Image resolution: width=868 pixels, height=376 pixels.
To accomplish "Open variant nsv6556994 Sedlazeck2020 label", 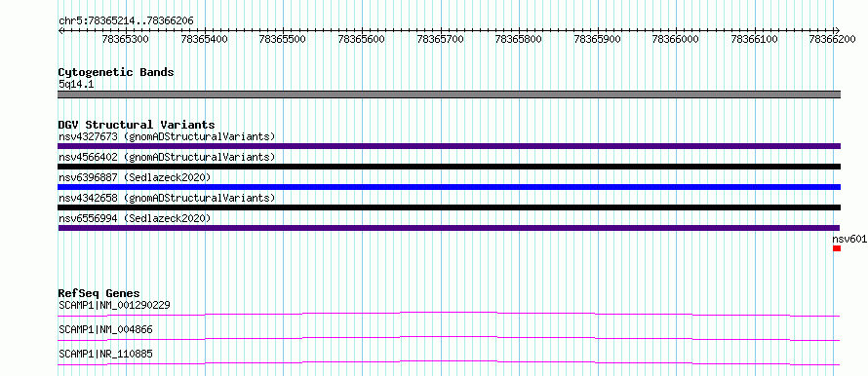I will 135,219.
